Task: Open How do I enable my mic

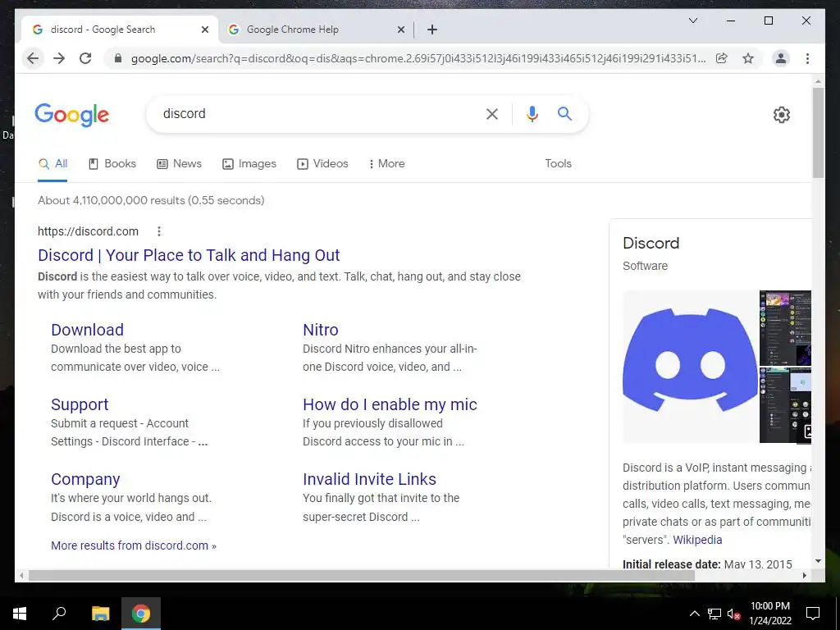Action: coord(390,404)
